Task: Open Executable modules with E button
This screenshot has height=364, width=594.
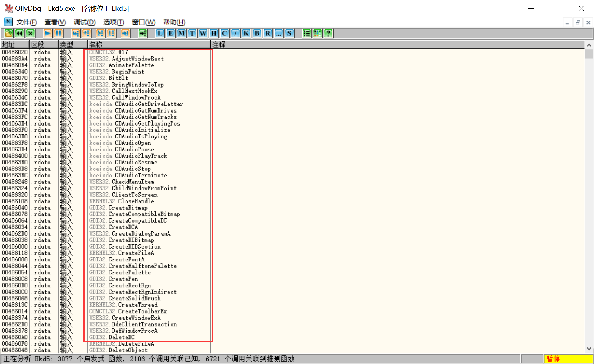Action: (x=171, y=33)
